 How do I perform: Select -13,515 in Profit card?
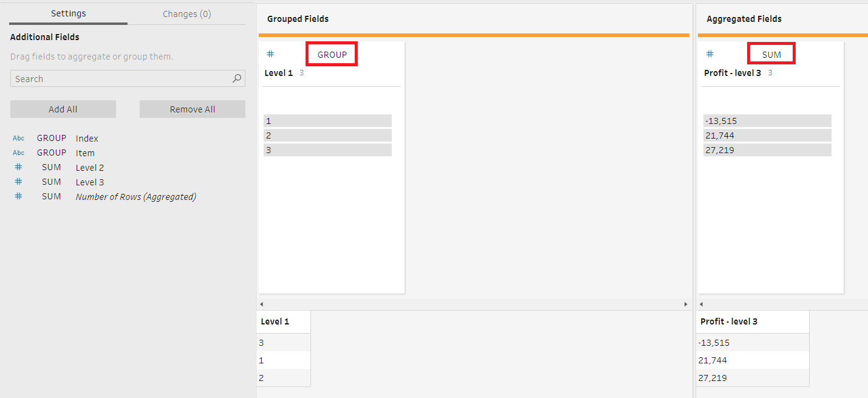767,121
